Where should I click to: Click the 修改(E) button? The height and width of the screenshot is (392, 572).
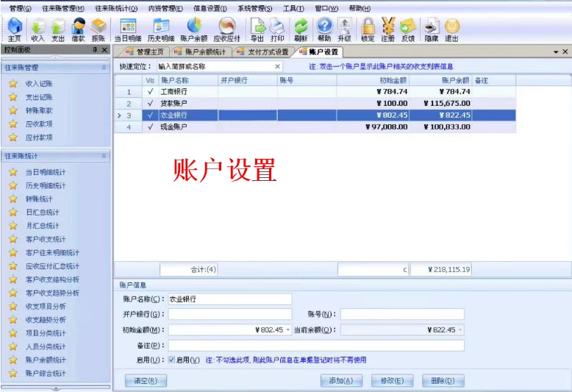(392, 381)
